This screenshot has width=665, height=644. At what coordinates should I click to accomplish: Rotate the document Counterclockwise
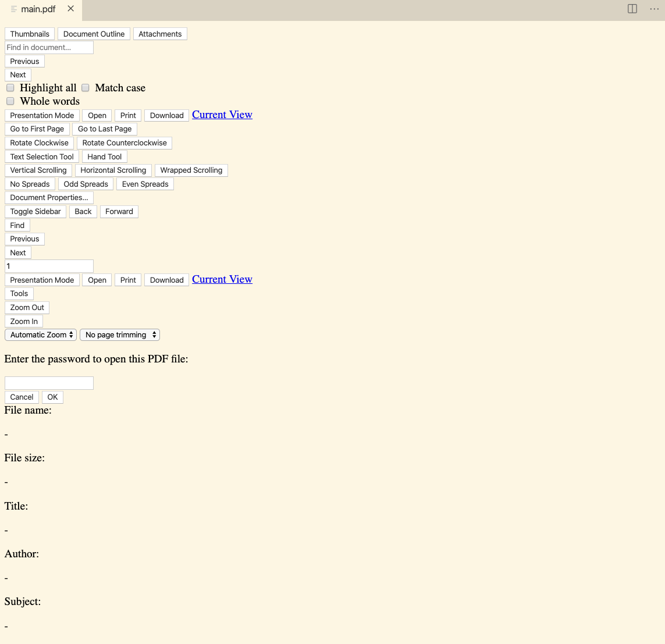(125, 143)
